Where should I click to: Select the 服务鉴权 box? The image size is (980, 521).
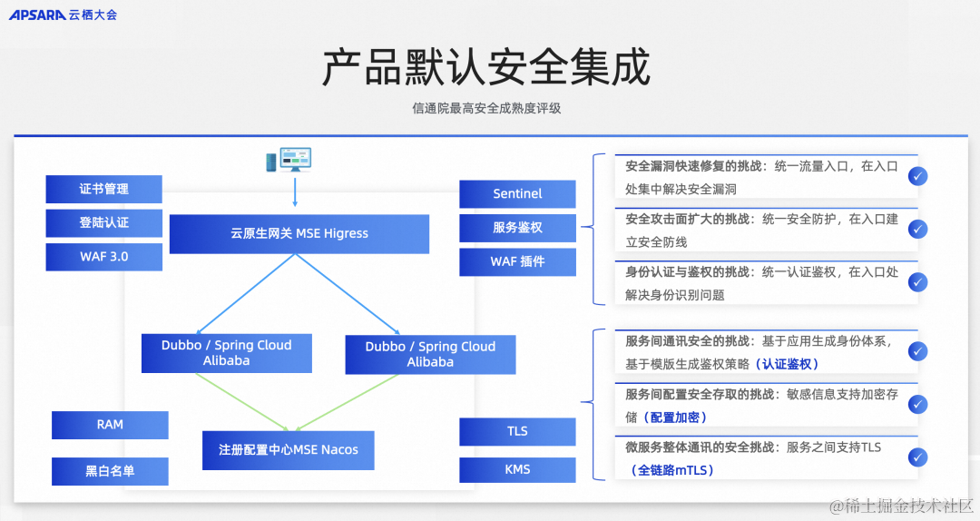pos(517,228)
